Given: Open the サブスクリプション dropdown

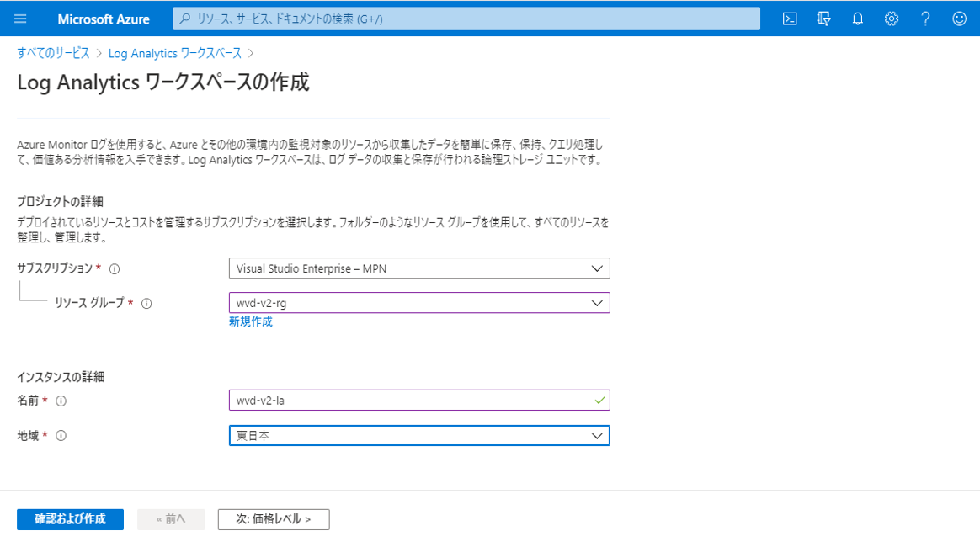Looking at the screenshot, I should [x=420, y=268].
